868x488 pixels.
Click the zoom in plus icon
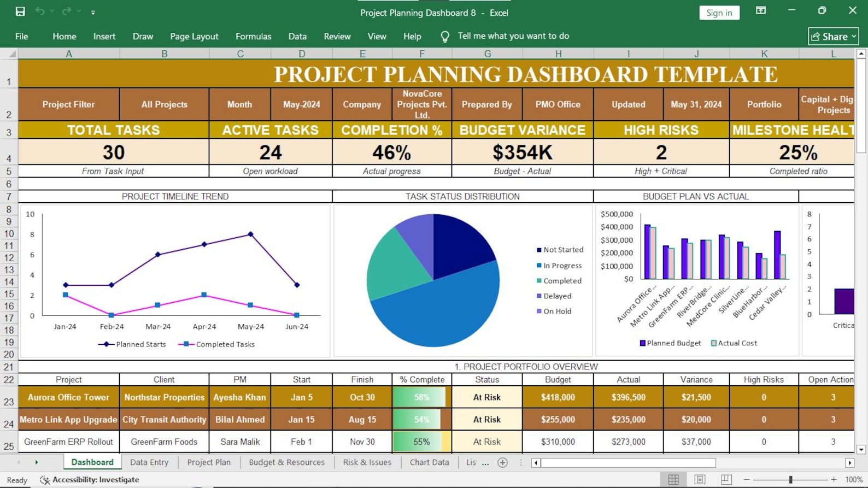834,480
